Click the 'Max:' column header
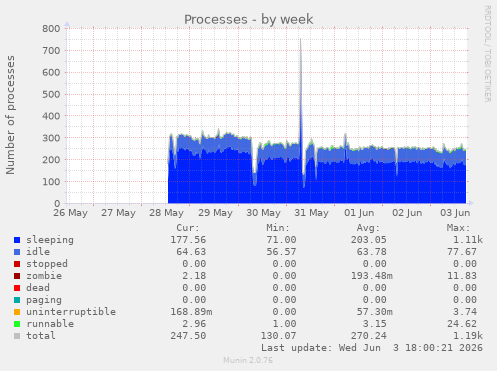The height and width of the screenshot is (371, 497). coord(458,228)
